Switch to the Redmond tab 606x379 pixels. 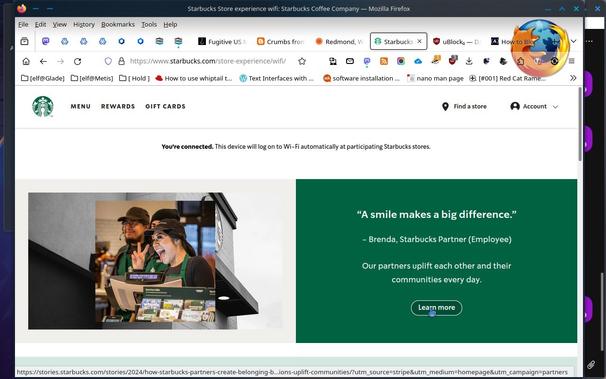click(x=339, y=41)
